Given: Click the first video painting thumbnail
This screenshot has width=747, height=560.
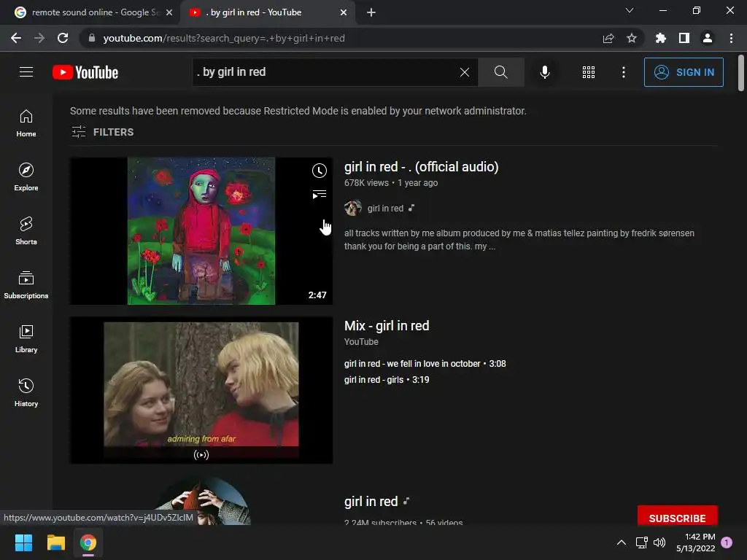Looking at the screenshot, I should (201, 231).
